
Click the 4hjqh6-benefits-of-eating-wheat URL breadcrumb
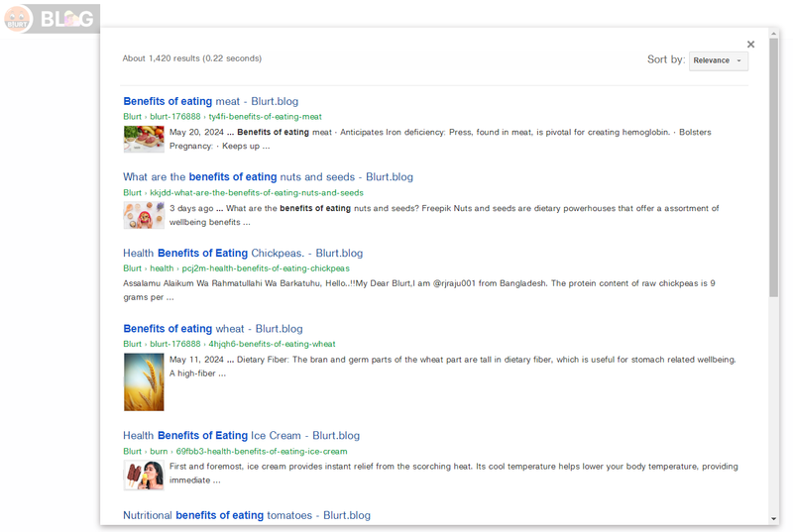(272, 344)
